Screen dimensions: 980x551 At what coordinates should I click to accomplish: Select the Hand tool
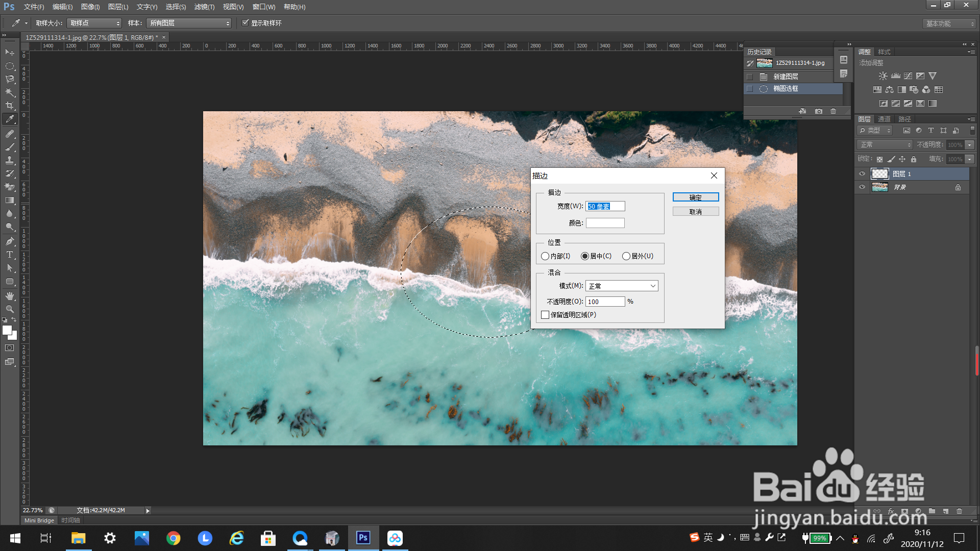tap(10, 296)
